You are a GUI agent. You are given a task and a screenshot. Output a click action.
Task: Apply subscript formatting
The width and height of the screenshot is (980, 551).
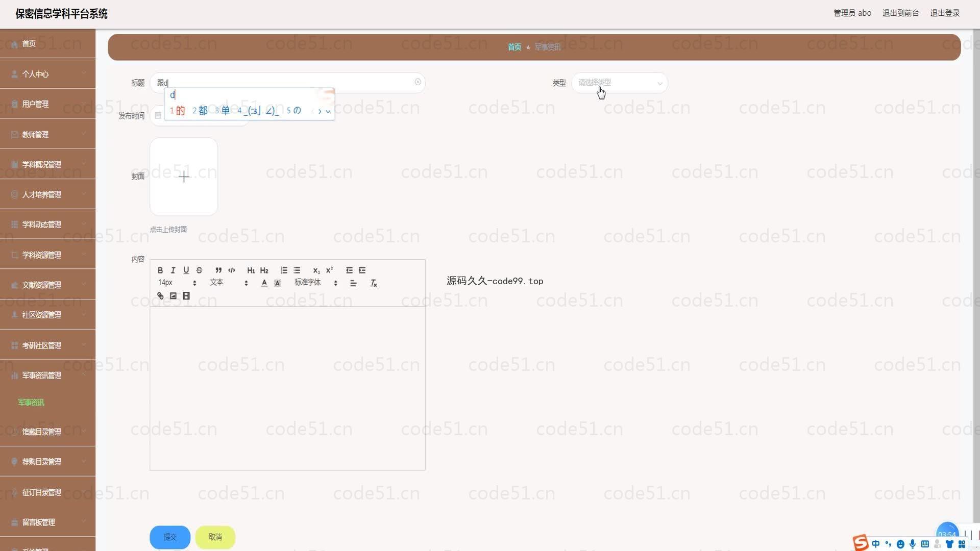coord(316,270)
